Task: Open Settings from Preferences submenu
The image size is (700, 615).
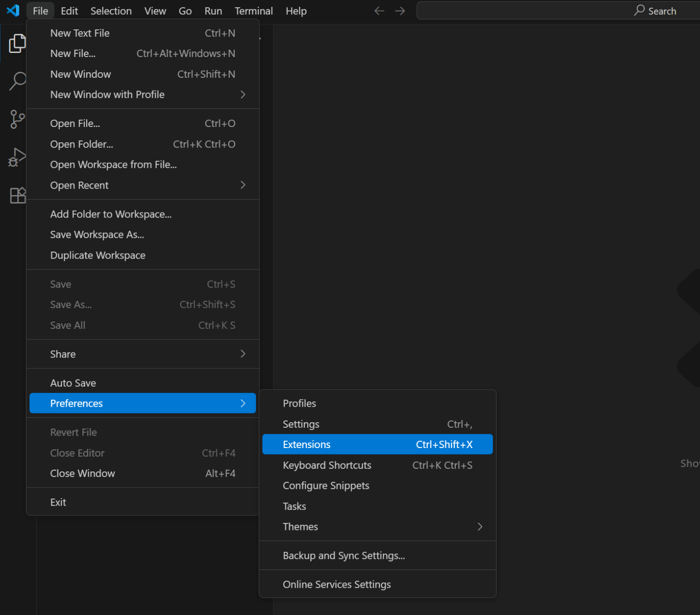Action: click(x=377, y=424)
